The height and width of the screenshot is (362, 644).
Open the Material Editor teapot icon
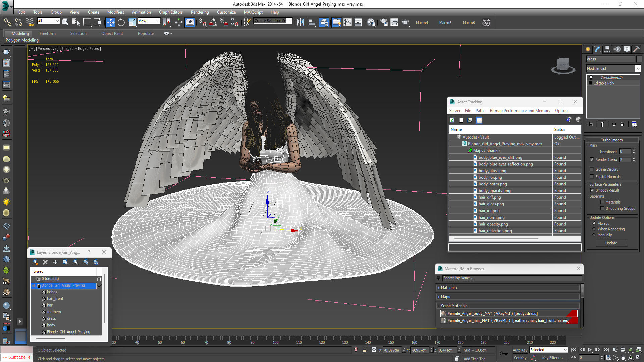click(371, 23)
